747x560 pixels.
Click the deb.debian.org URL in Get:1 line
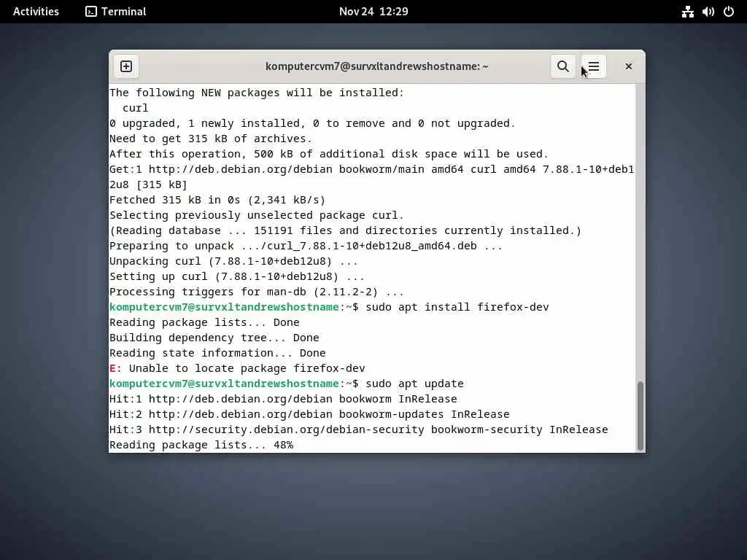[x=240, y=169]
